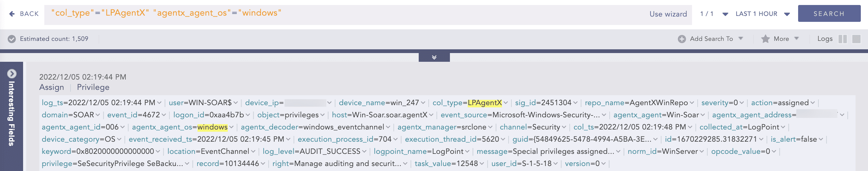Click the Privilege label on the log
Screen dimensions: 868x171
pos(93,87)
